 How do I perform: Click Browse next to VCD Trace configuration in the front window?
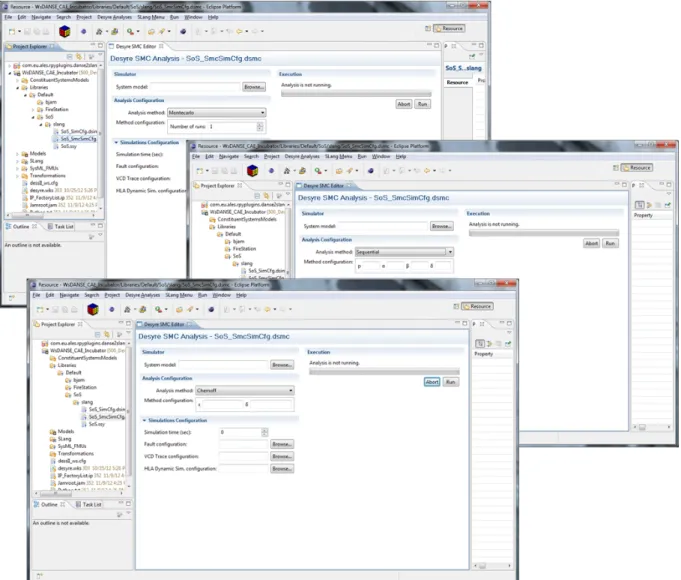[282, 456]
